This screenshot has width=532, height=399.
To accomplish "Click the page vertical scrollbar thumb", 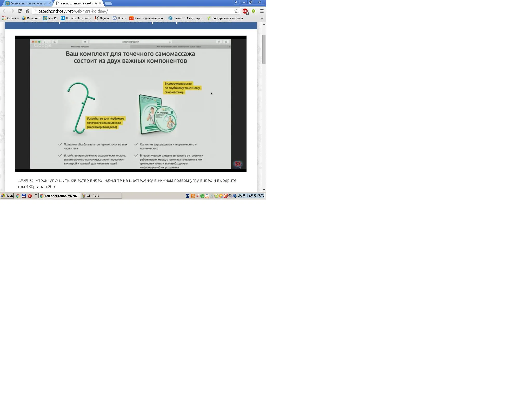I will 264,49.
